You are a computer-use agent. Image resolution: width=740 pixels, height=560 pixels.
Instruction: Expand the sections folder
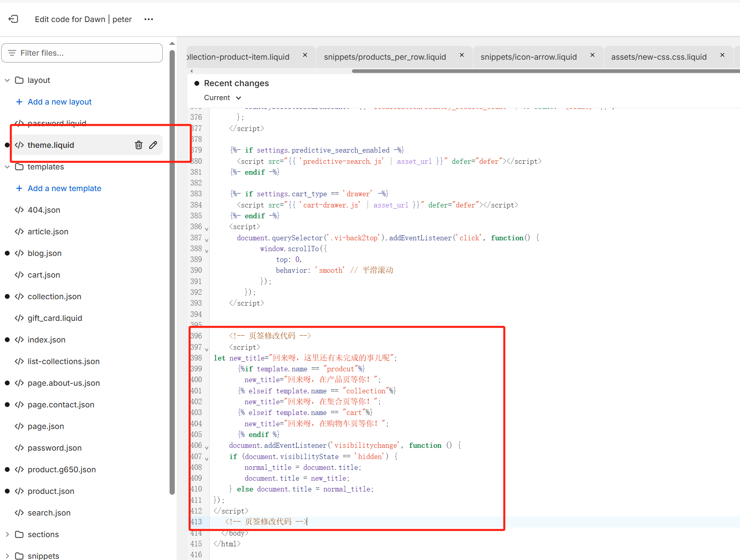pyautogui.click(x=7, y=534)
